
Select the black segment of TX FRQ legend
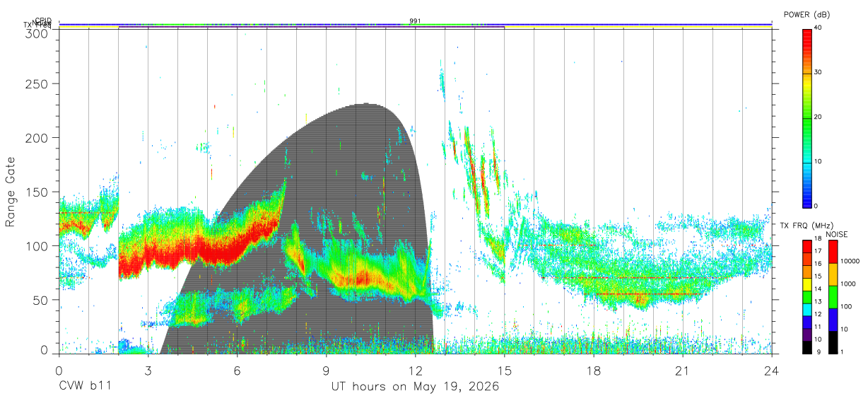[x=807, y=346]
